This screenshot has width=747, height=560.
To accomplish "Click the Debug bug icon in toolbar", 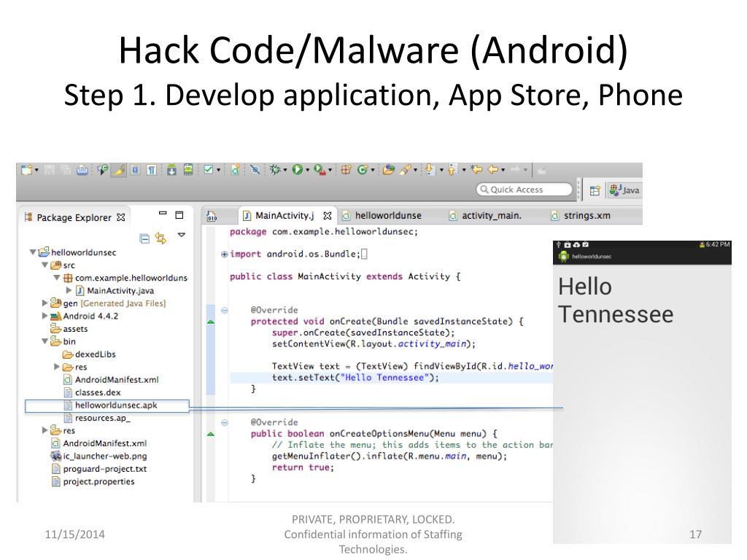I will [x=276, y=169].
